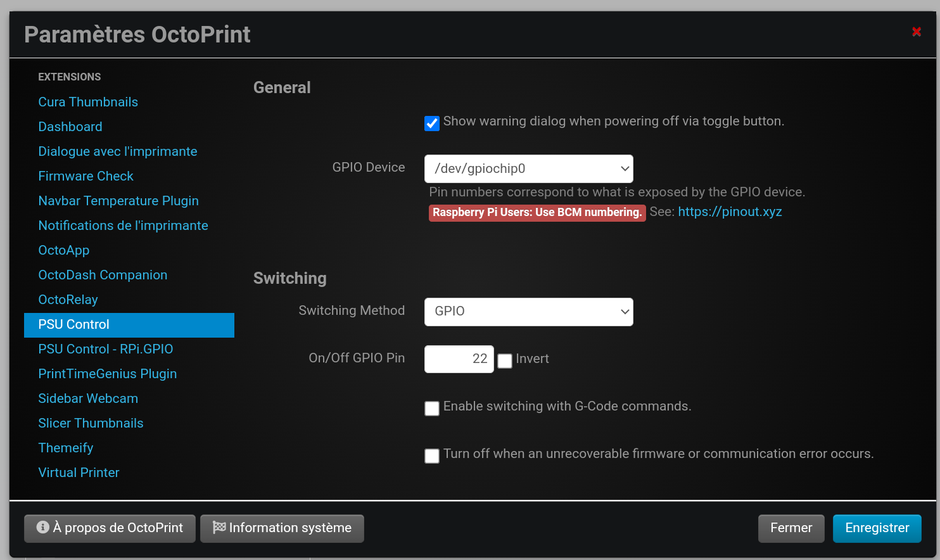The width and height of the screenshot is (940, 560).
Task: Enable switching with G-Code commands
Action: pos(432,409)
